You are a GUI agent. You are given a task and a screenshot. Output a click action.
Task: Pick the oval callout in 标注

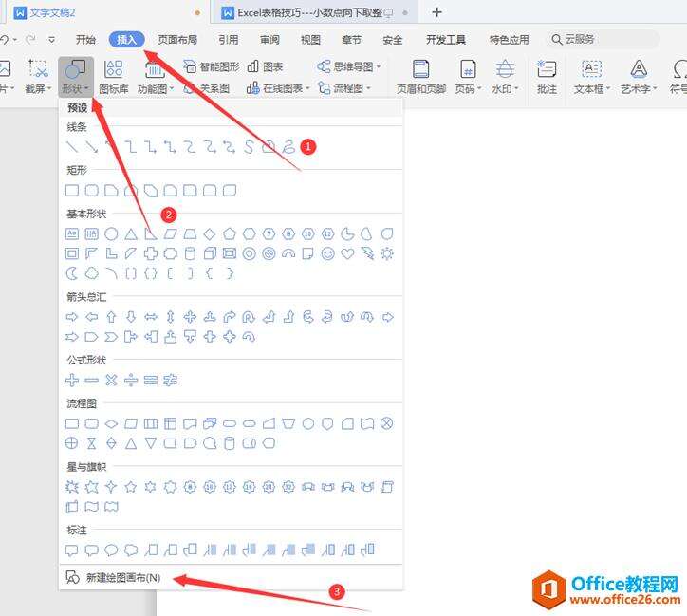111,551
